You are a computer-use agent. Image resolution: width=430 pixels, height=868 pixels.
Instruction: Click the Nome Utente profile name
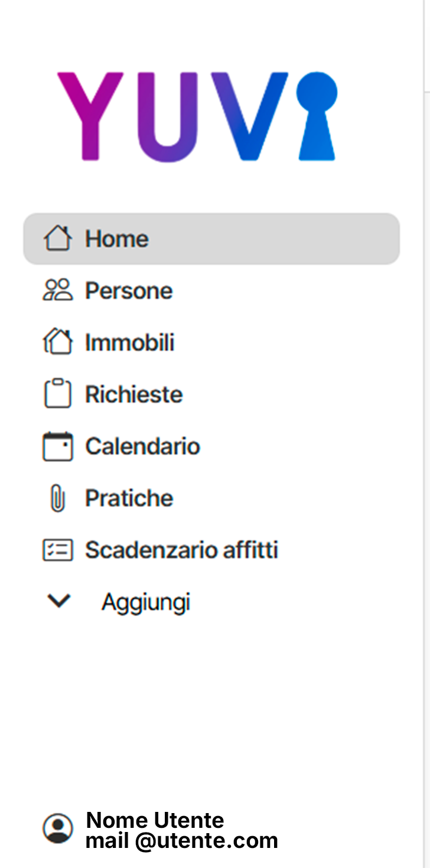(x=155, y=820)
